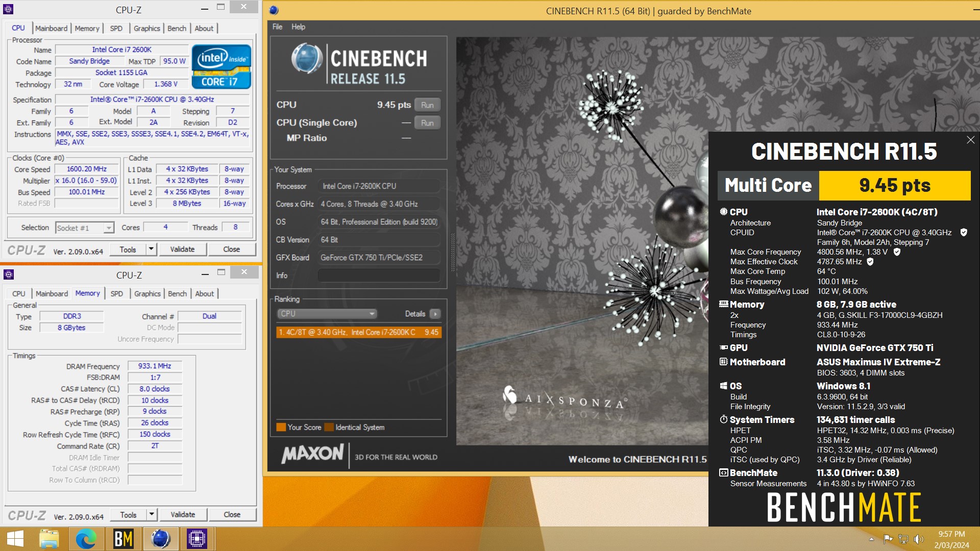Click the Intel Core i7 logo

222,66
